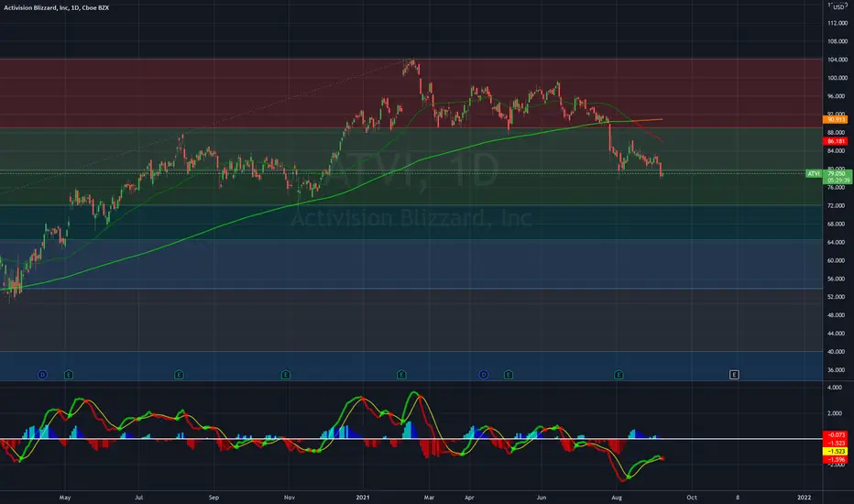The width and height of the screenshot is (854, 504).
Task: Click the May label on time axis
Action: 65,498
